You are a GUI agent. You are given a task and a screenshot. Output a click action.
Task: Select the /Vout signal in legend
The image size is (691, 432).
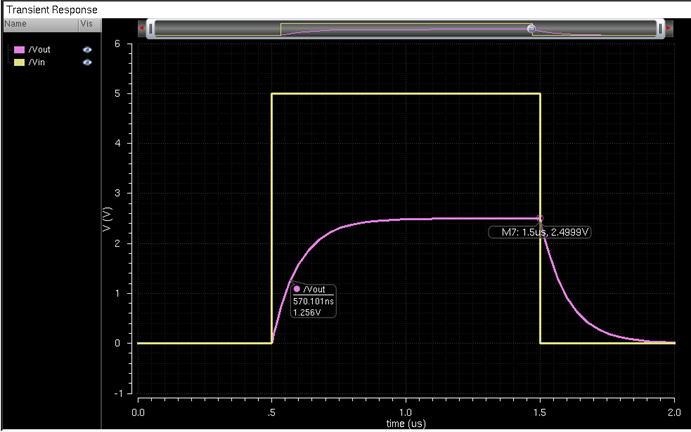[x=37, y=49]
